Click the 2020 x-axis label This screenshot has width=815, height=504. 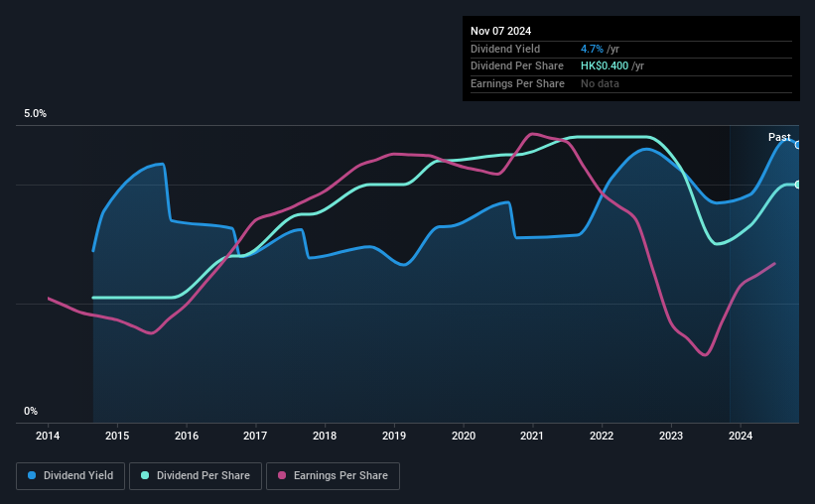tap(464, 436)
